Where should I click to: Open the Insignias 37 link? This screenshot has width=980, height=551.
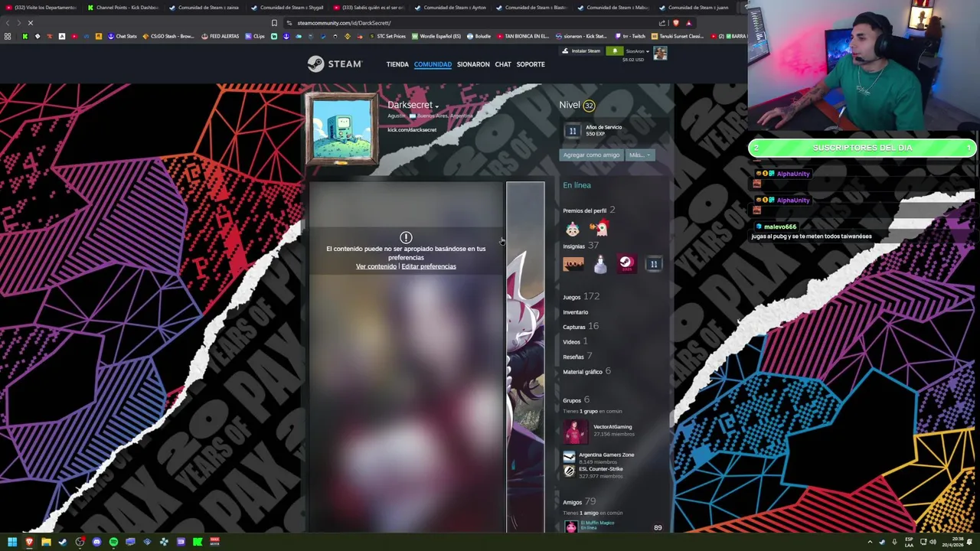point(580,246)
